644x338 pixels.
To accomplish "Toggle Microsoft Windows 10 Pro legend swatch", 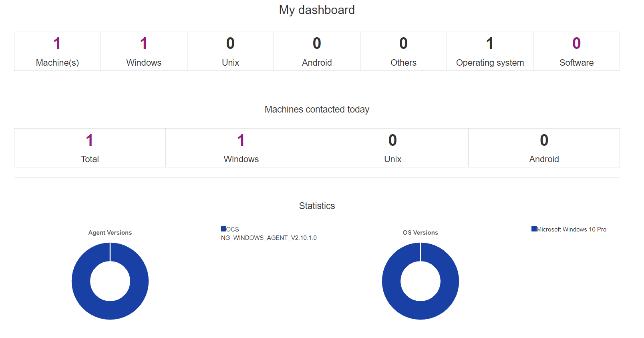I will coord(534,229).
